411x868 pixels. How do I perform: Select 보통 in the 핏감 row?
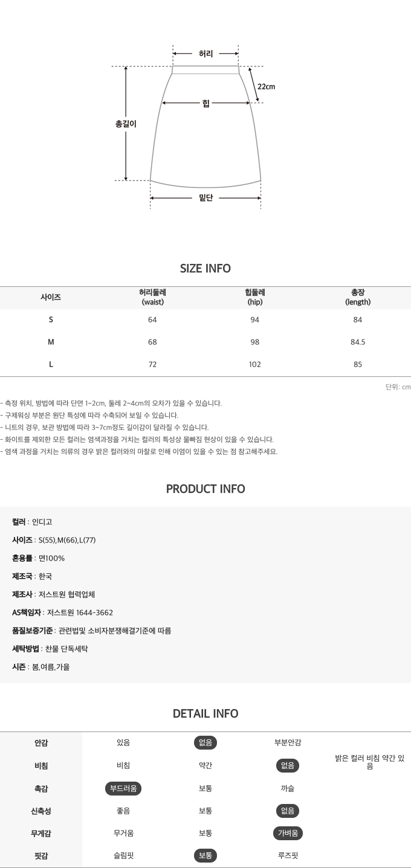(x=205, y=856)
